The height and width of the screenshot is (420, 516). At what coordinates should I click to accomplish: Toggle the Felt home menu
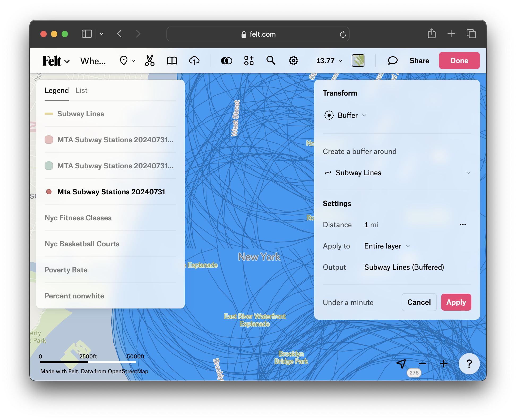55,61
